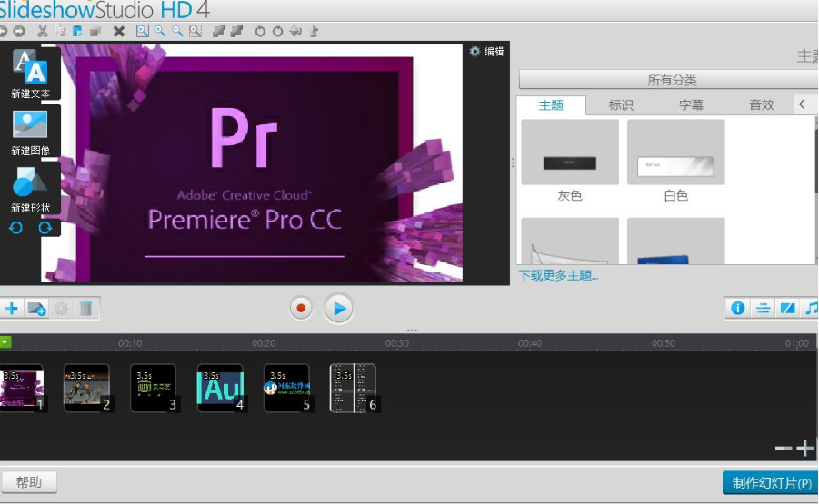The image size is (819, 504).
Task: Zoom in timeline with plus button
Action: (804, 449)
